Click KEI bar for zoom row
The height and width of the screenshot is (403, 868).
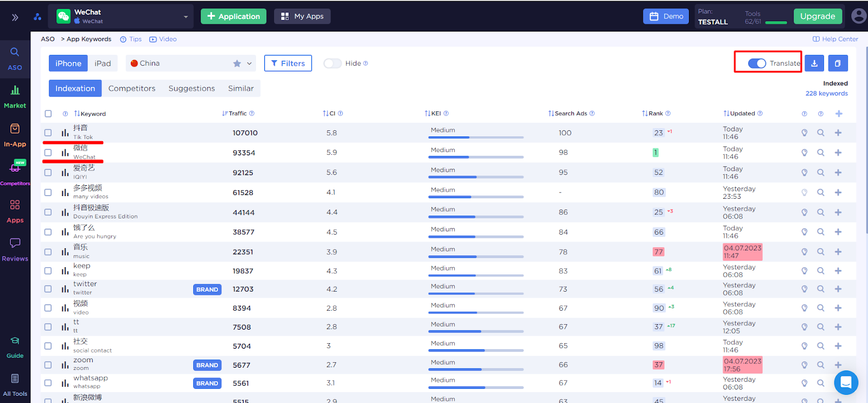pyautogui.click(x=476, y=369)
